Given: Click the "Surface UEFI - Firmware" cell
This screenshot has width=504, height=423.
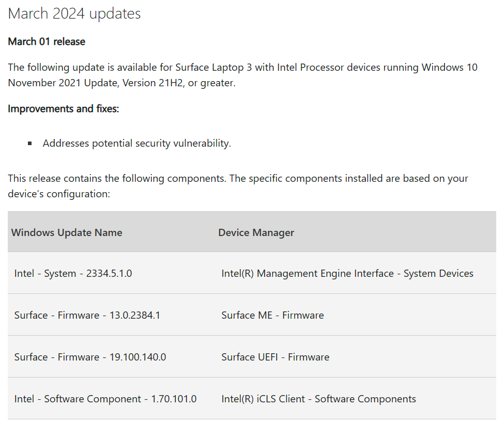Looking at the screenshot, I should coord(275,357).
